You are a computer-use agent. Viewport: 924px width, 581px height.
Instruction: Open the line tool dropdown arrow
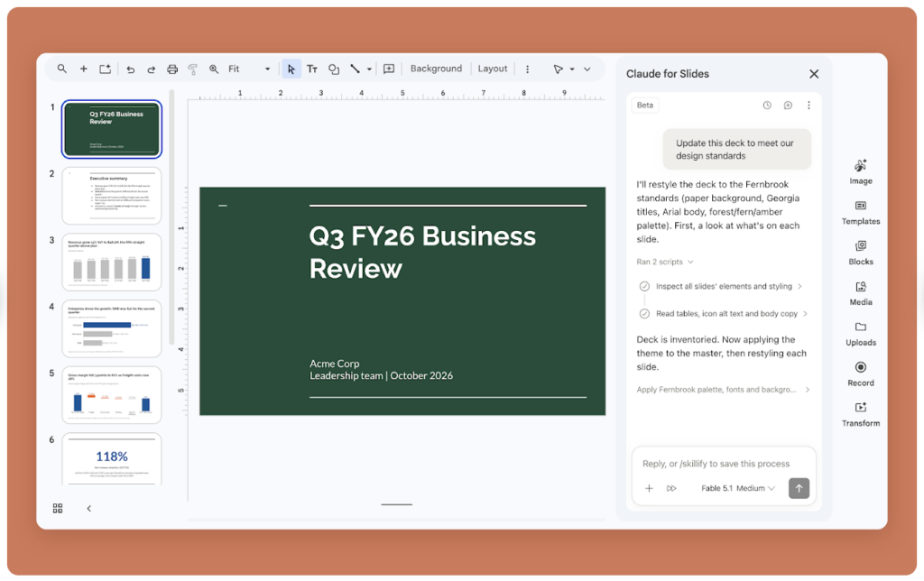point(369,69)
